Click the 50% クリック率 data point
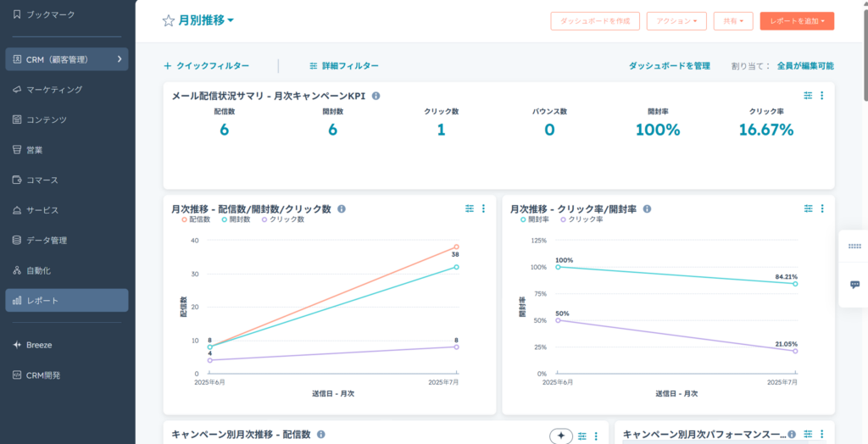The height and width of the screenshot is (444, 868). [558, 320]
